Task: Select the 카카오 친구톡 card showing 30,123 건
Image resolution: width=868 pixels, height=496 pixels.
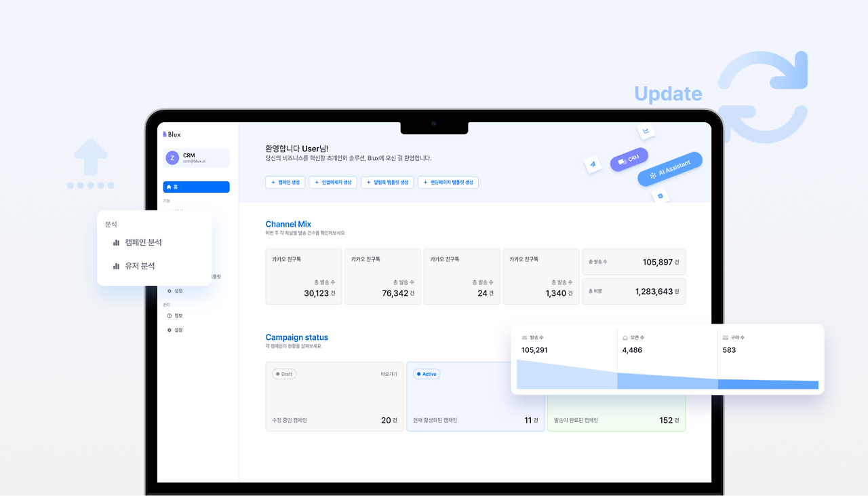Action: [304, 276]
